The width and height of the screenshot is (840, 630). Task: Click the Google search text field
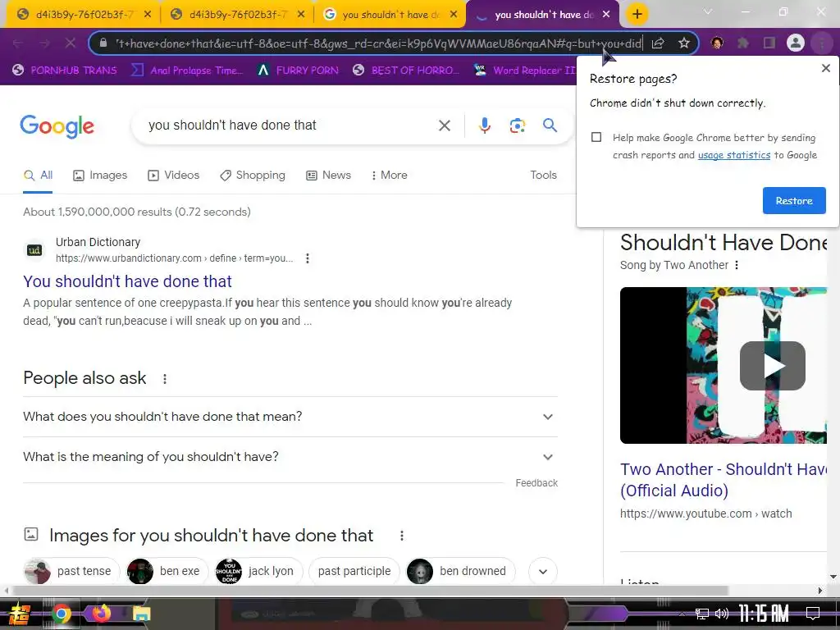290,126
